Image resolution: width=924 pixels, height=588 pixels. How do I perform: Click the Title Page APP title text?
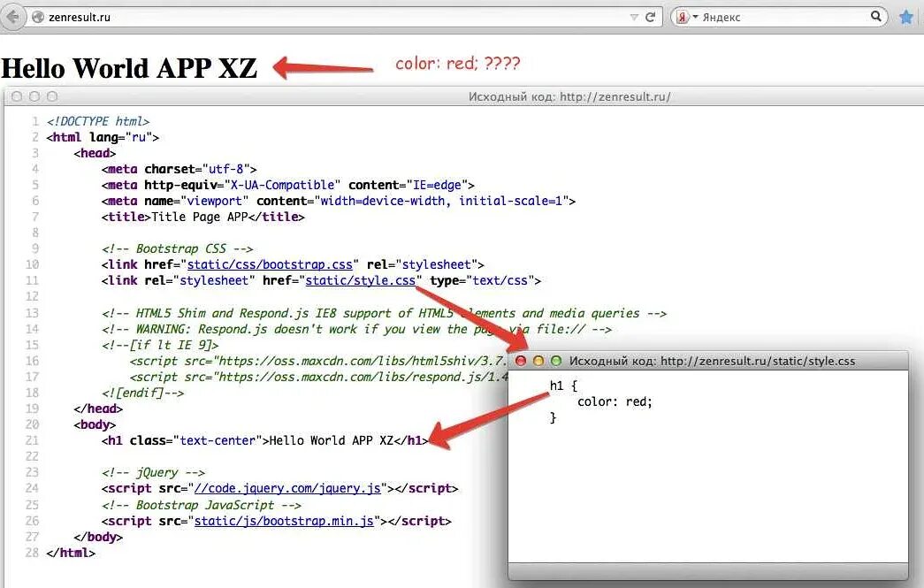(x=199, y=217)
